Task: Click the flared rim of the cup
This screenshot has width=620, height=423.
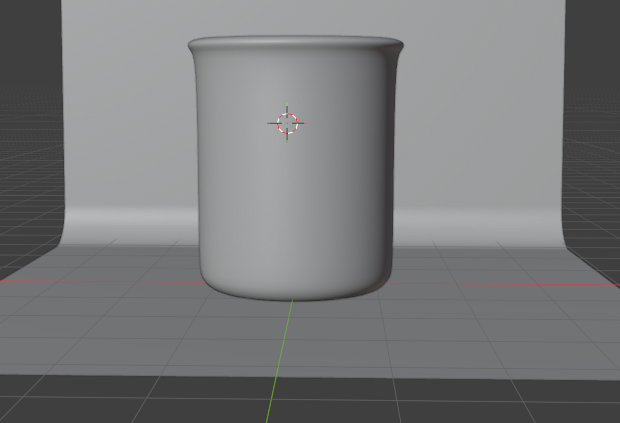Action: (295, 44)
